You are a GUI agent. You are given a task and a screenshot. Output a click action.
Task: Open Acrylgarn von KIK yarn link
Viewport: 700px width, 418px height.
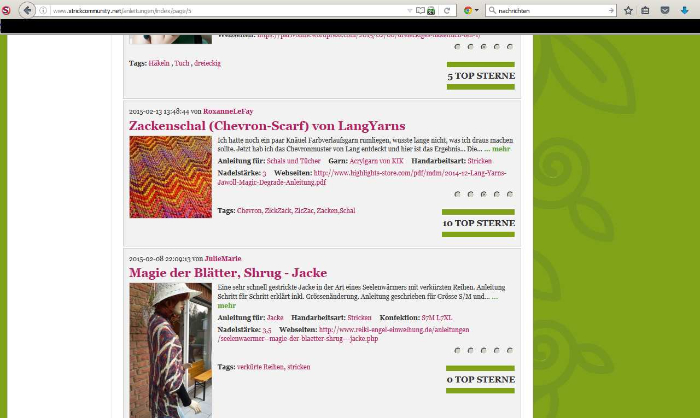tap(376, 161)
